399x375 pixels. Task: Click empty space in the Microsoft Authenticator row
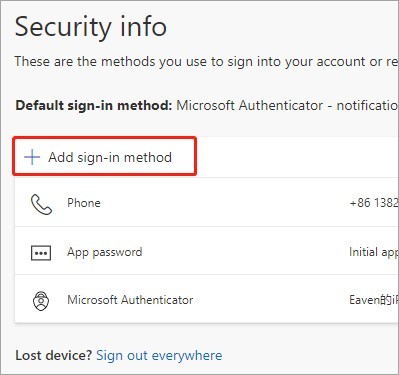270,300
